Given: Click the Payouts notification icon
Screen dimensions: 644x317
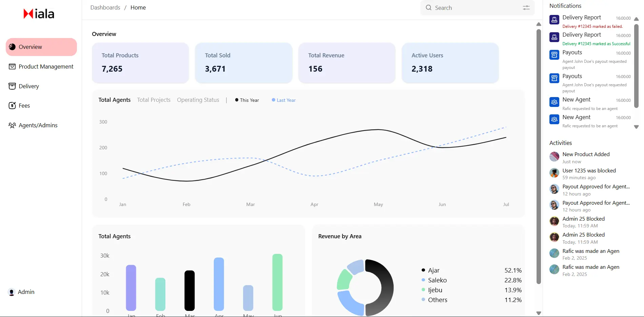Looking at the screenshot, I should (x=554, y=55).
